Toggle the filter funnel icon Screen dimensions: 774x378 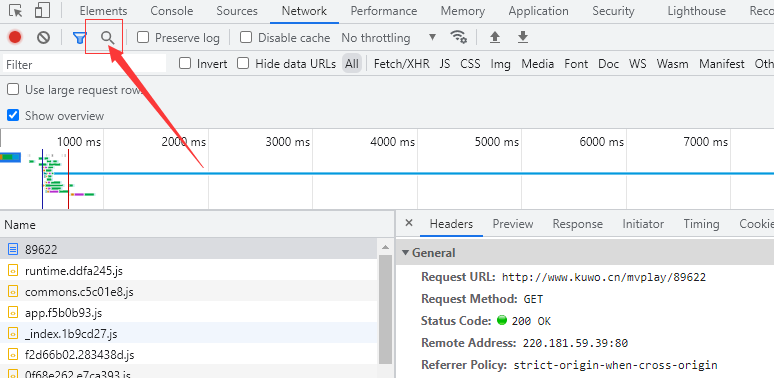click(79, 38)
